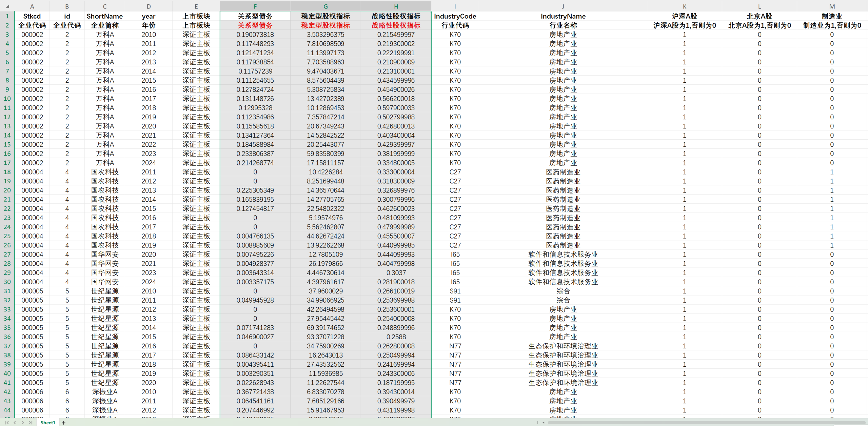
Task: Click cell with 软件和信息技术服务业 in row 27
Action: [563, 254]
